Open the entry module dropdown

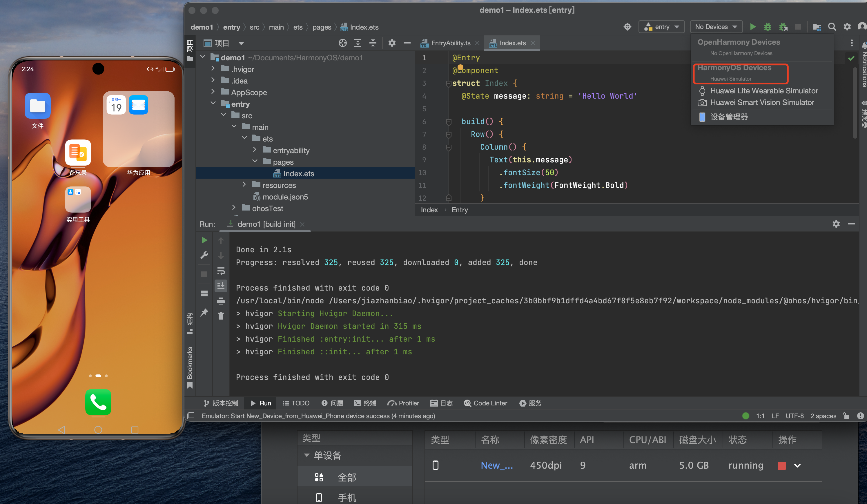pos(662,27)
